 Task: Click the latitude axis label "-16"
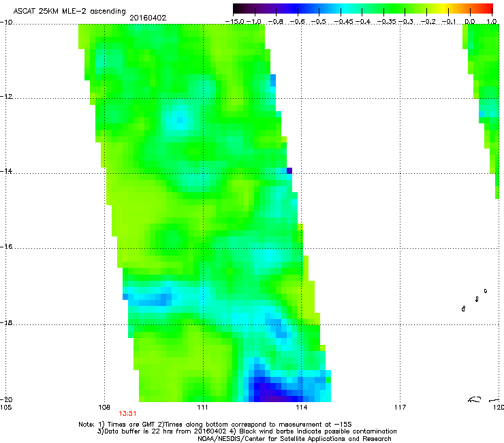coord(6,247)
